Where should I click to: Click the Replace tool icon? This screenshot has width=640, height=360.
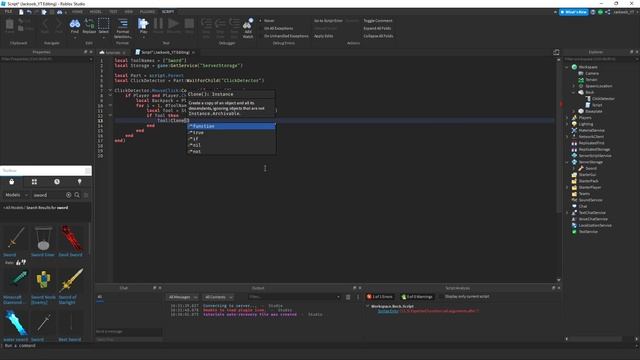tap(89, 24)
